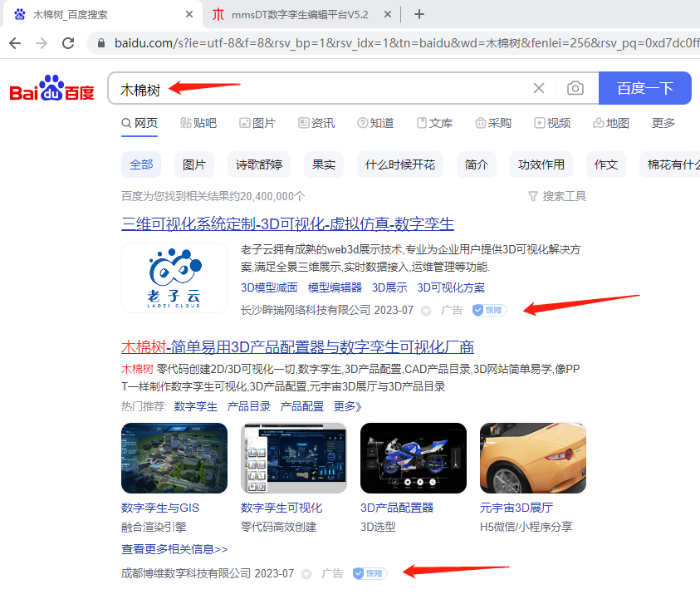Open the 3D模型减面 sublink
The width and height of the screenshot is (700, 599).
pos(269,287)
